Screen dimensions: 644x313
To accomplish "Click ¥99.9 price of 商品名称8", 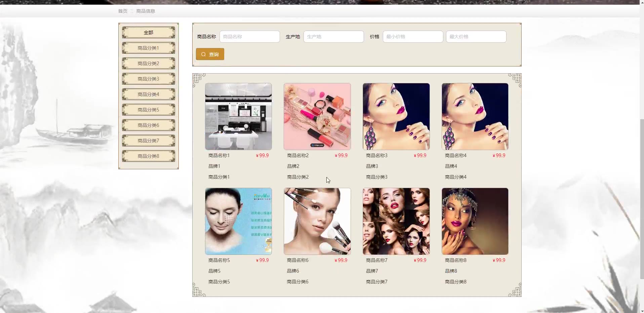I will coord(499,260).
